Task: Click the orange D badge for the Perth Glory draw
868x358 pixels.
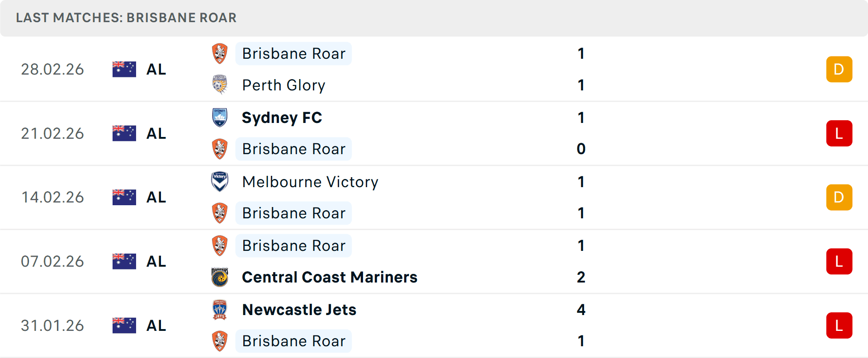Action: pyautogui.click(x=839, y=69)
